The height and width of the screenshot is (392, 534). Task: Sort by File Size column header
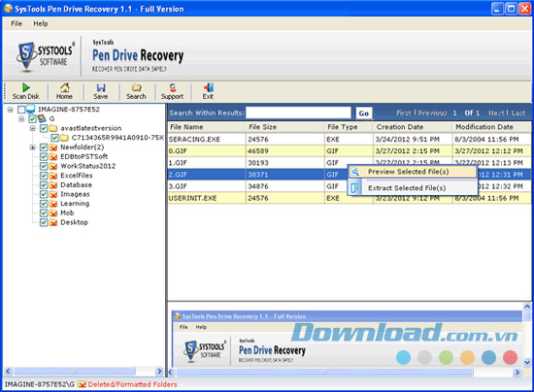coord(285,127)
